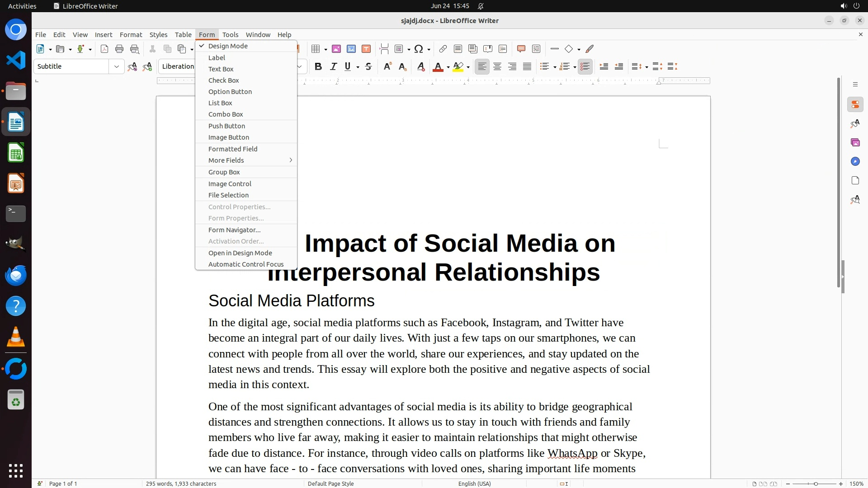This screenshot has width=868, height=488.
Task: Open the Subtitle paragraph style dropdown
Action: point(116,66)
